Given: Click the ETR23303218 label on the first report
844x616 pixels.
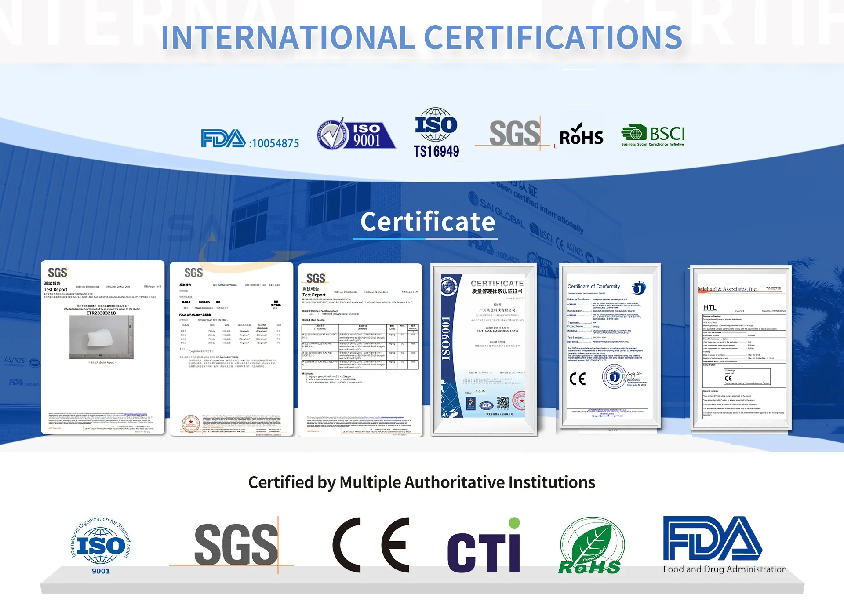Looking at the screenshot, I should pyautogui.click(x=101, y=313).
